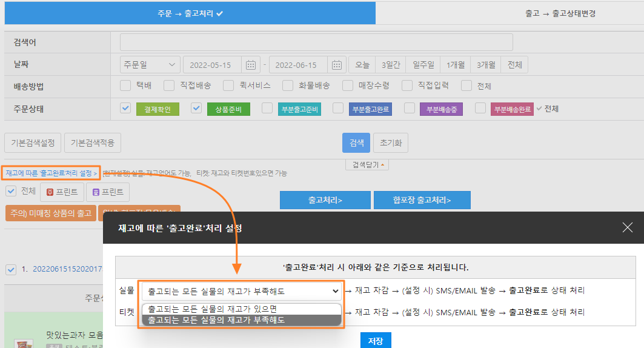Image resolution: width=644 pixels, height=348 pixels.
Task: Focus the 검색어 search input field
Action: coord(316,42)
